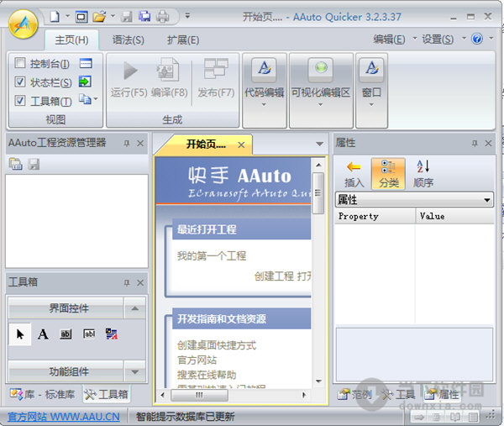Switch to the Syntax (语法) ribbon tab
This screenshot has height=426, width=504.
click(x=128, y=39)
